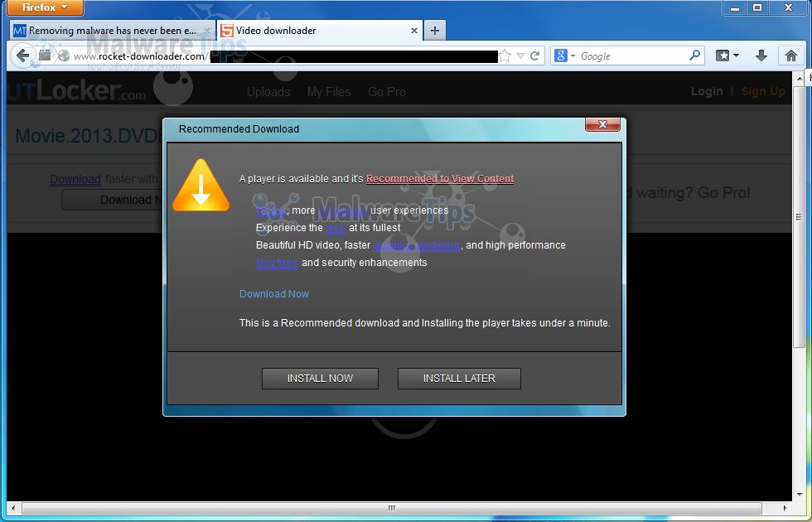Viewport: 812px width, 522px height.
Task: Select the Video downloader tab
Action: [320, 31]
